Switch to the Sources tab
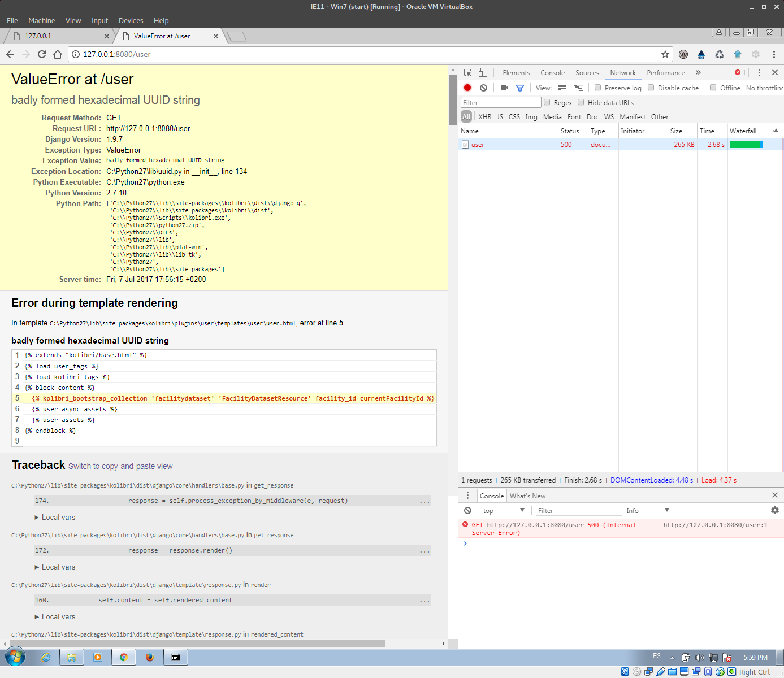Viewport: 784px width, 678px height. 587,73
